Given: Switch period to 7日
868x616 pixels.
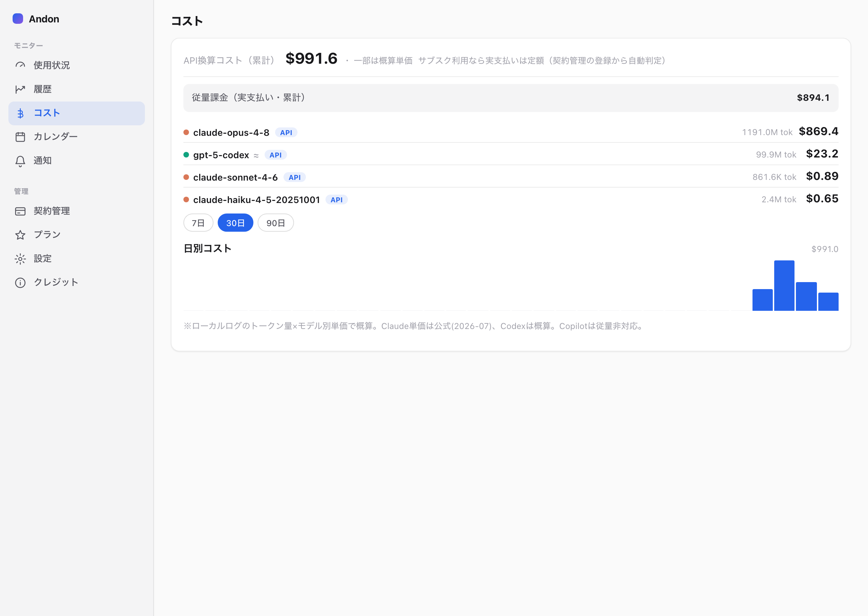Looking at the screenshot, I should tap(198, 223).
